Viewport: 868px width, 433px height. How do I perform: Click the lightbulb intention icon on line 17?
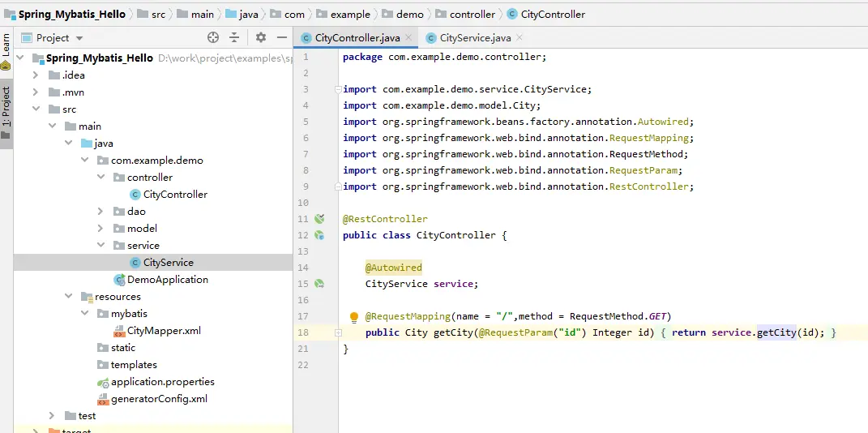(354, 317)
